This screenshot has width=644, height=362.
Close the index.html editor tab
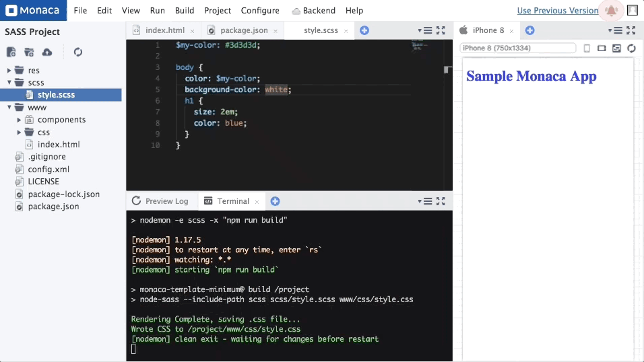click(192, 31)
